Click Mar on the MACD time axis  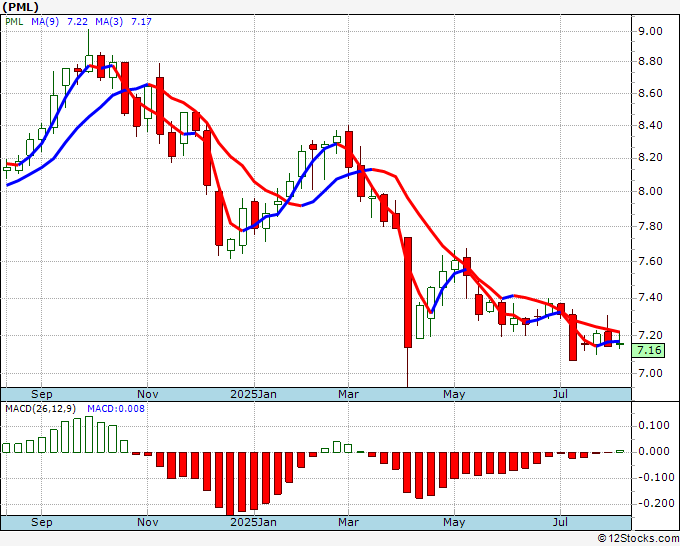click(349, 522)
